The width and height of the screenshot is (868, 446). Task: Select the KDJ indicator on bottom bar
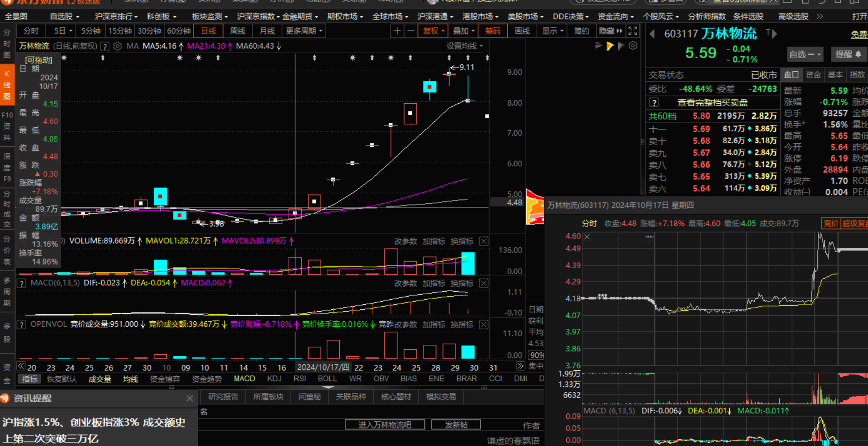coord(274,379)
